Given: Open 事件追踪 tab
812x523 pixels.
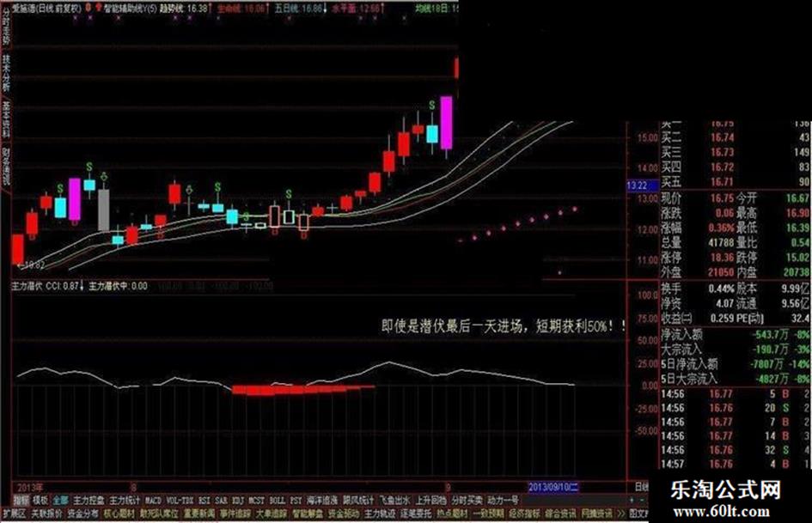Looking at the screenshot, I should (235, 514).
